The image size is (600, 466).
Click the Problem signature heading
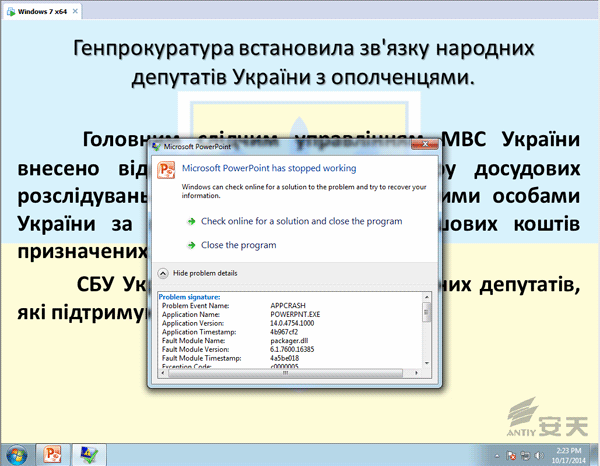point(189,297)
